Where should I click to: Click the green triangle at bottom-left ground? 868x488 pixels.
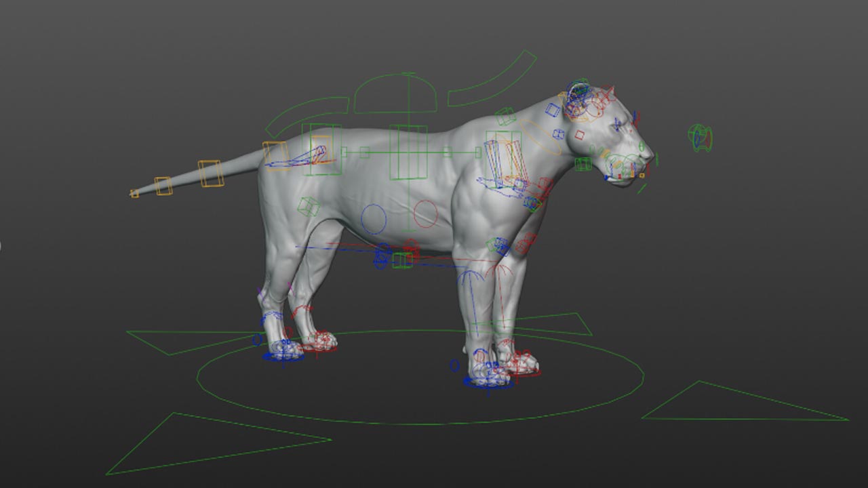click(x=217, y=443)
